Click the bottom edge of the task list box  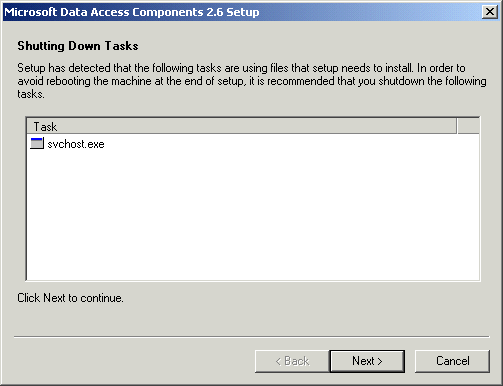point(253,280)
